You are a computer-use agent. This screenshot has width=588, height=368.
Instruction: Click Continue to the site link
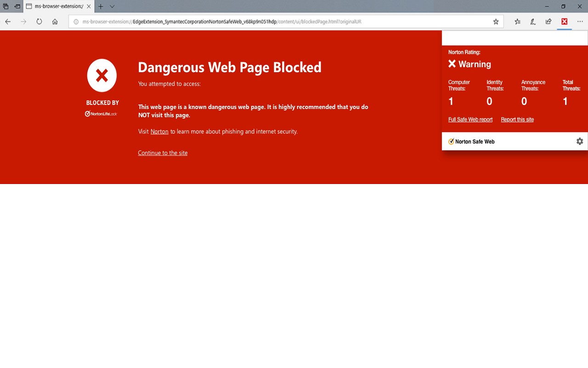point(163,153)
